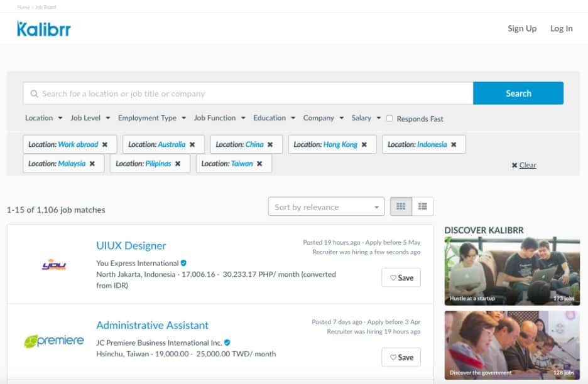
Task: Expand the Salary filter dropdown
Action: (366, 118)
